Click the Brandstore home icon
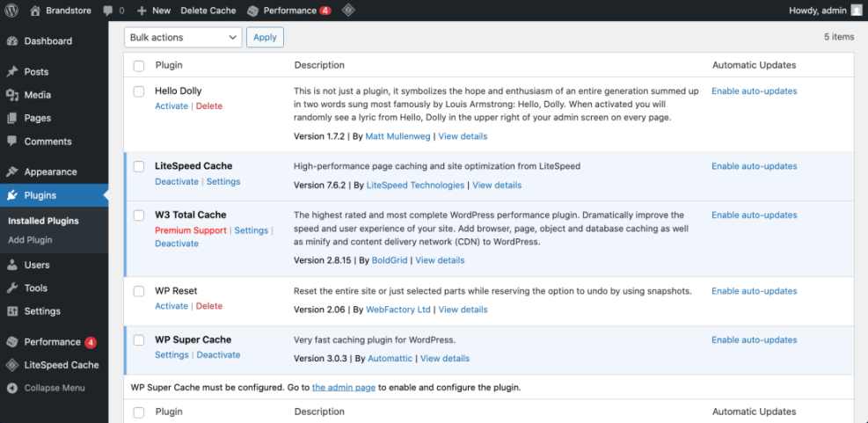Screen dimensions: 868x423 coord(35,11)
